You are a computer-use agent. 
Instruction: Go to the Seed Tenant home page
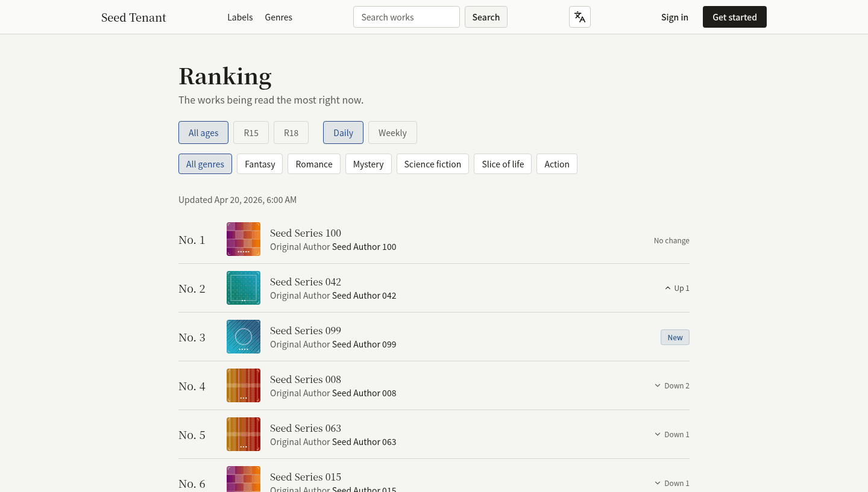tap(134, 17)
